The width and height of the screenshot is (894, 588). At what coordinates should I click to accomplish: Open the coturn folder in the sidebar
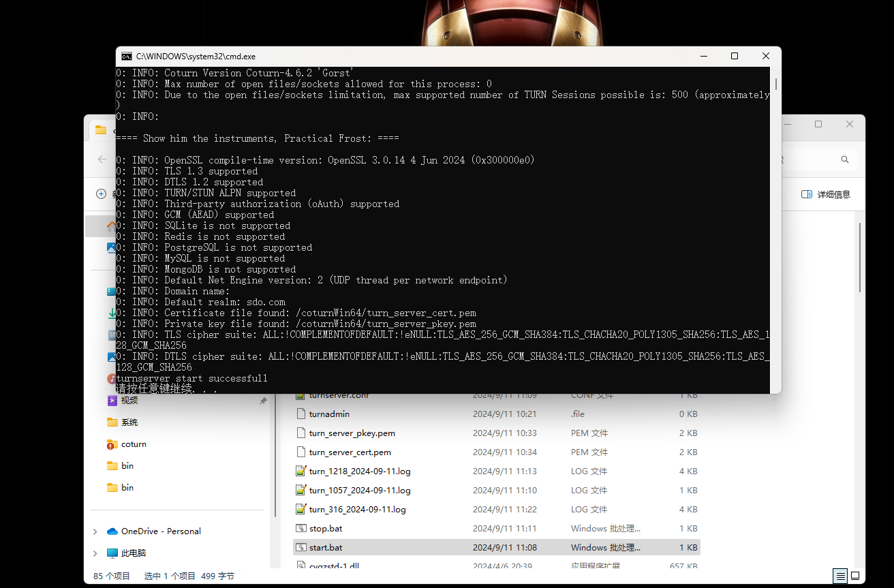(134, 444)
